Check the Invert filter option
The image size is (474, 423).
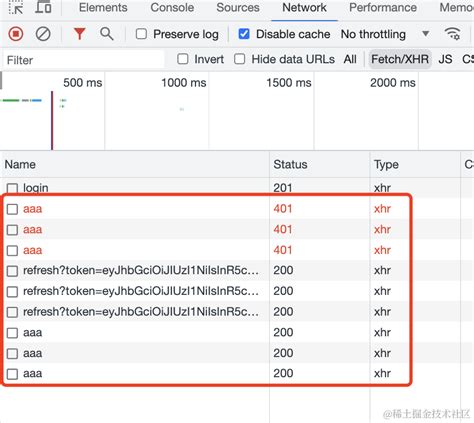pos(183,59)
